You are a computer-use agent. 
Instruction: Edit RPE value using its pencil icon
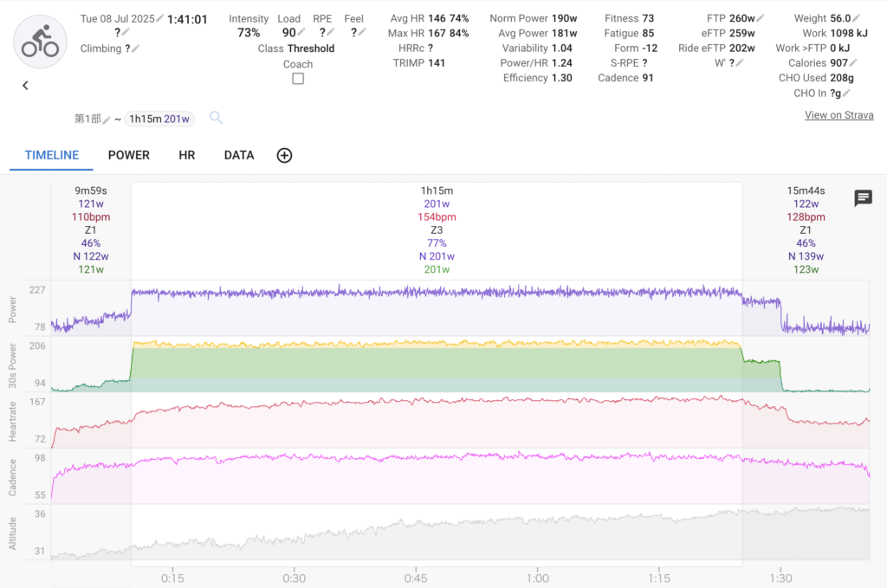(x=331, y=33)
